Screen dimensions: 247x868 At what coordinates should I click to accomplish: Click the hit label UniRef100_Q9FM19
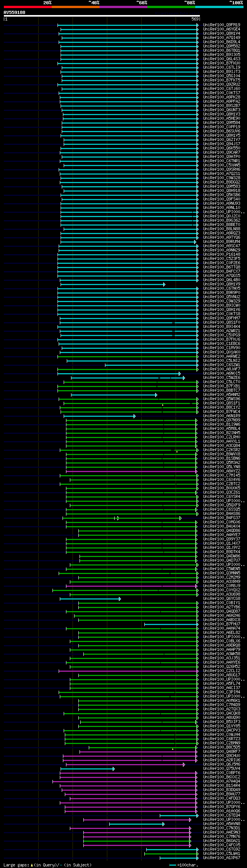tap(222, 25)
